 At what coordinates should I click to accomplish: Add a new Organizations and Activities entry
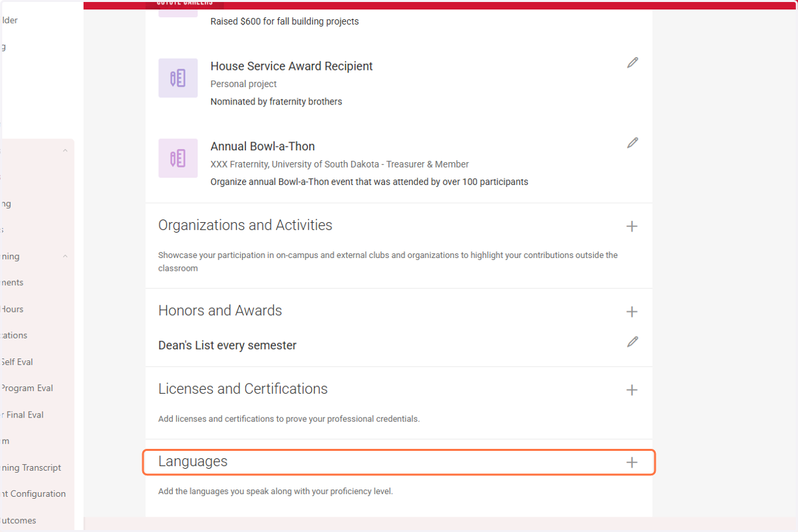tap(632, 226)
